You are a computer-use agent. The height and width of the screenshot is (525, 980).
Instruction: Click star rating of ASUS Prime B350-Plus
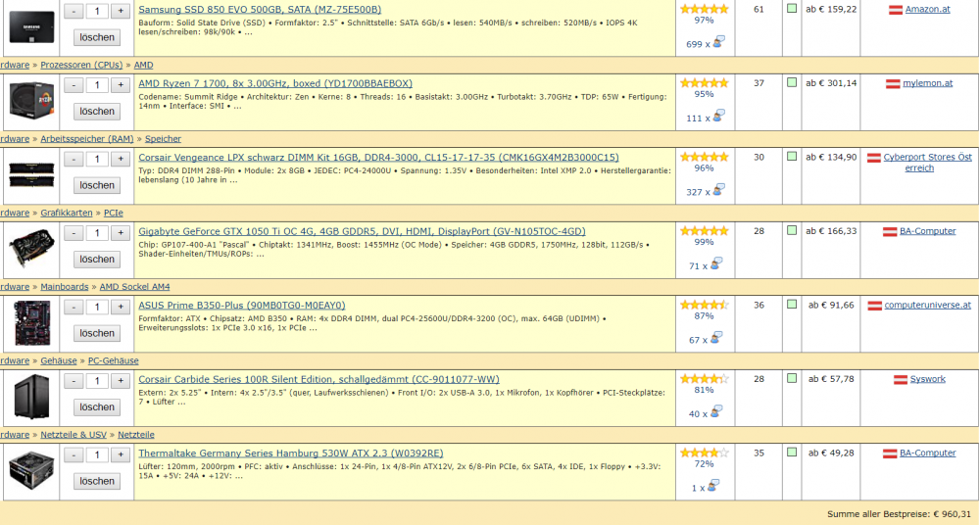pos(705,305)
